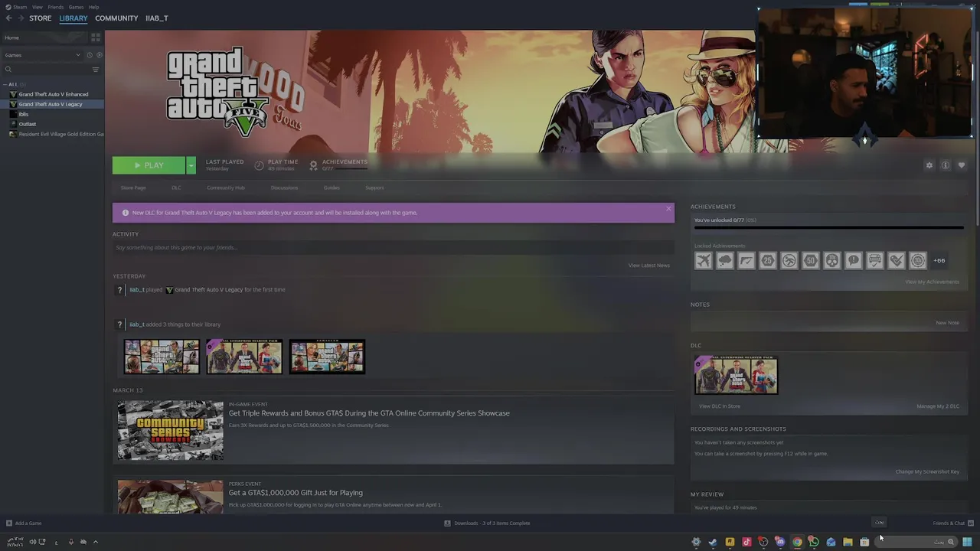Viewport: 980px width, 551px height.
Task: Open TikTok icon in taskbar
Action: pos(746,542)
